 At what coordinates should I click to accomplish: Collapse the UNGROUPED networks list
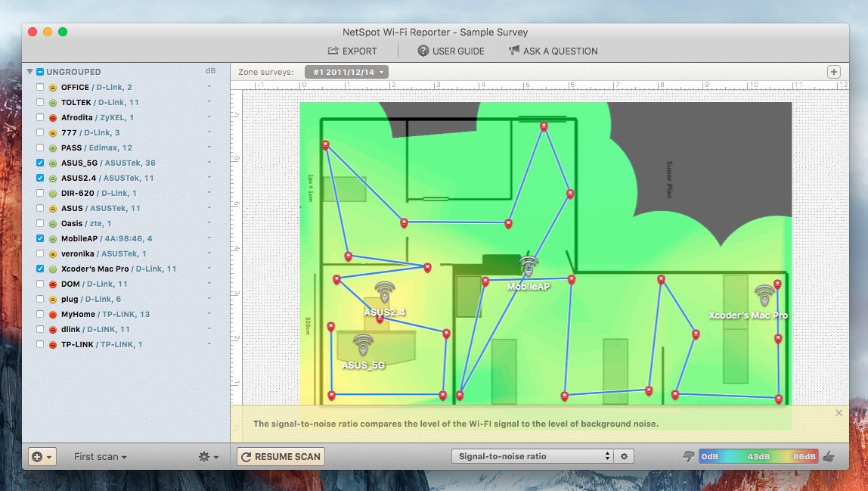click(x=29, y=72)
